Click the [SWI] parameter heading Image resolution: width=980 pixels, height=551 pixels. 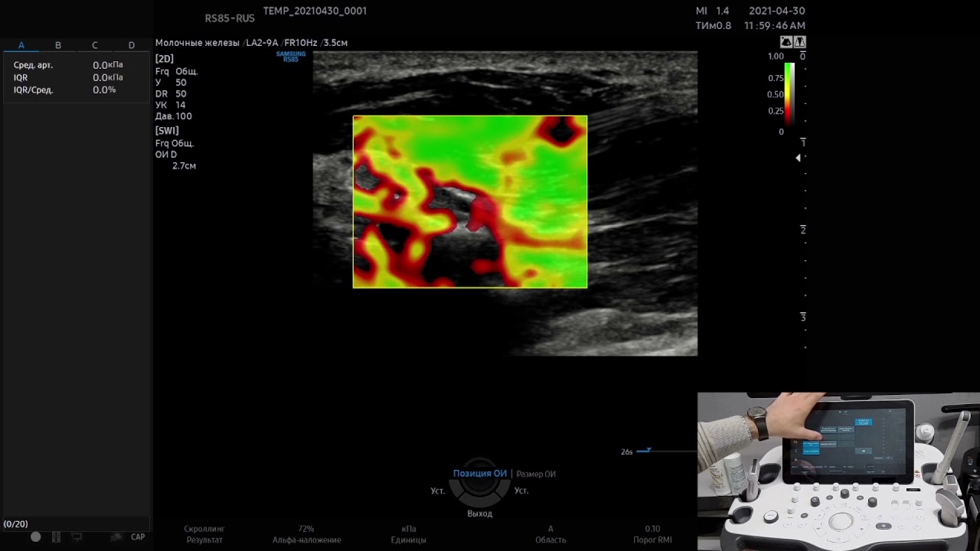click(x=167, y=131)
